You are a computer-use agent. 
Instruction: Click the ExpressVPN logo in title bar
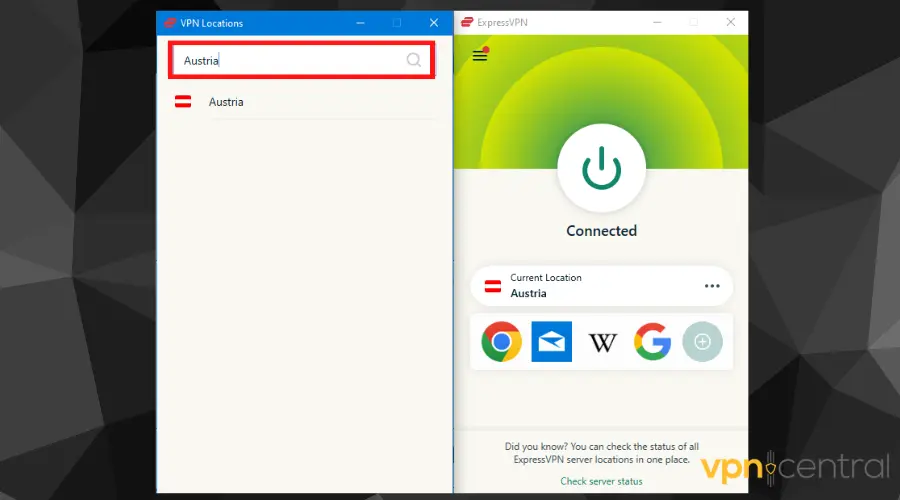[467, 22]
